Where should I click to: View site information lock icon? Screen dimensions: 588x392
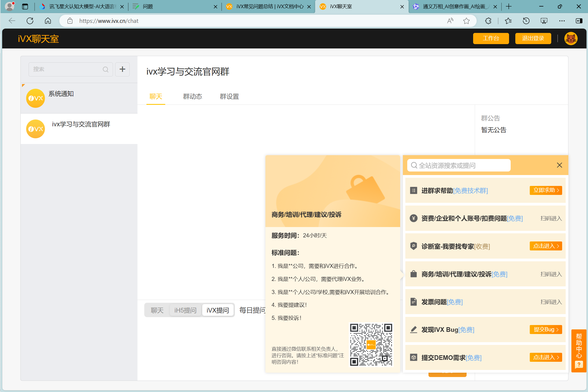coord(70,21)
